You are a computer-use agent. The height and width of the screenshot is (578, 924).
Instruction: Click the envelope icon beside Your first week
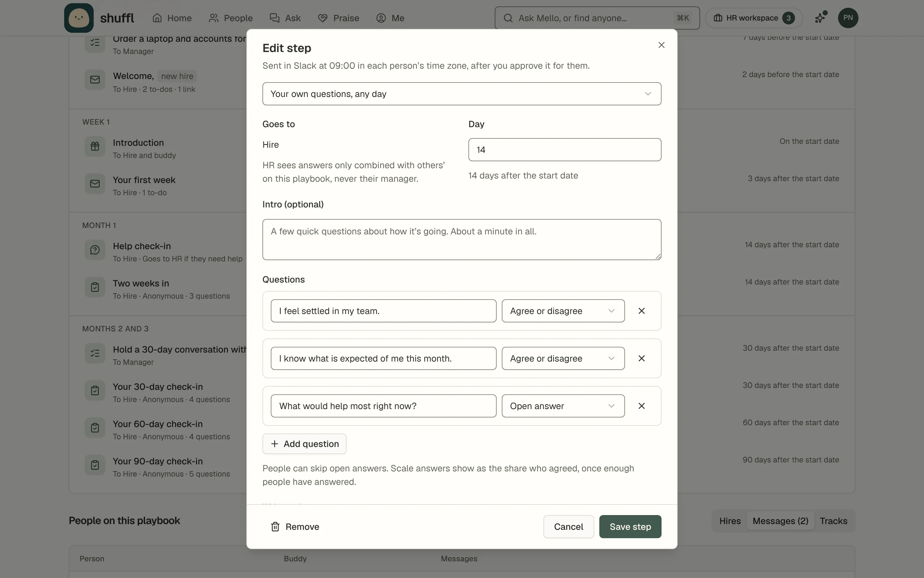[x=95, y=184]
